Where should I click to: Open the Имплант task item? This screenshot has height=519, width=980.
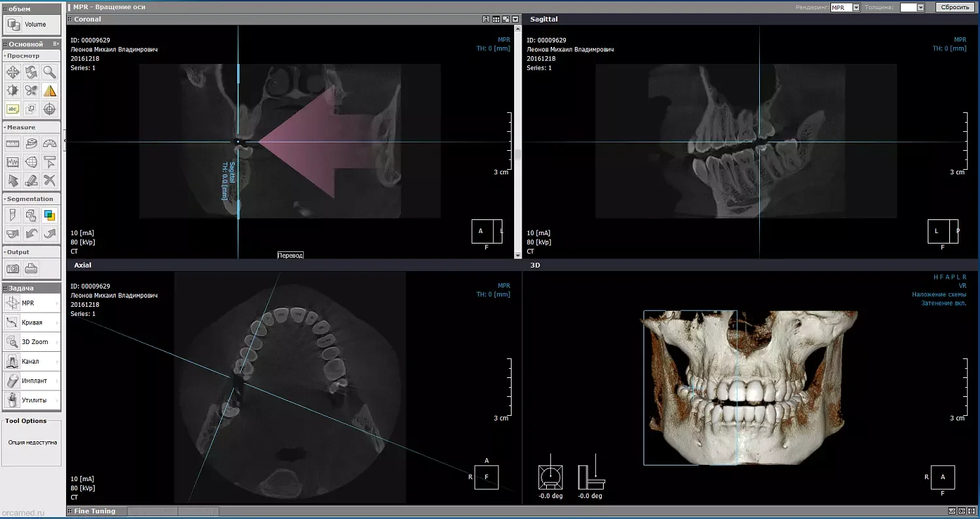click(31, 381)
